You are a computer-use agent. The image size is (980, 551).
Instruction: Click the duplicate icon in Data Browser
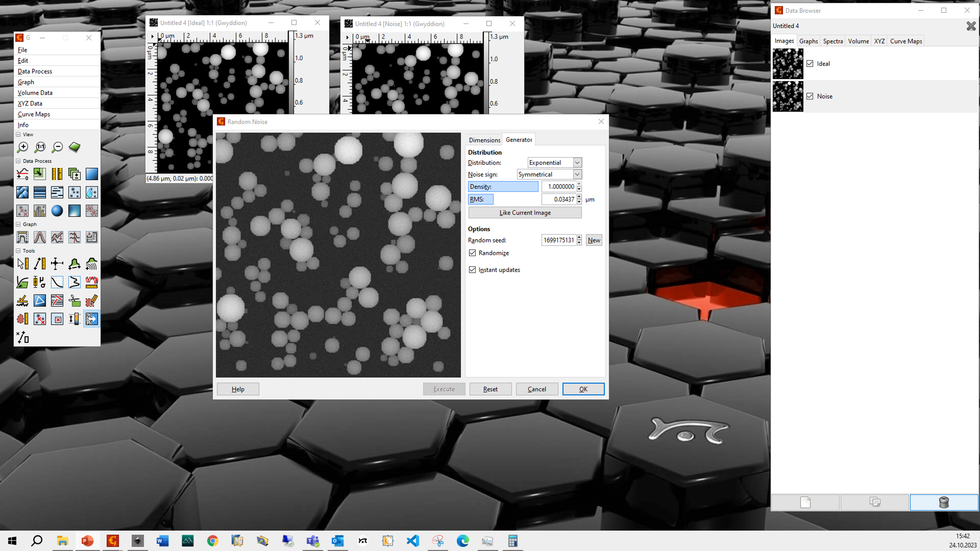tap(875, 502)
